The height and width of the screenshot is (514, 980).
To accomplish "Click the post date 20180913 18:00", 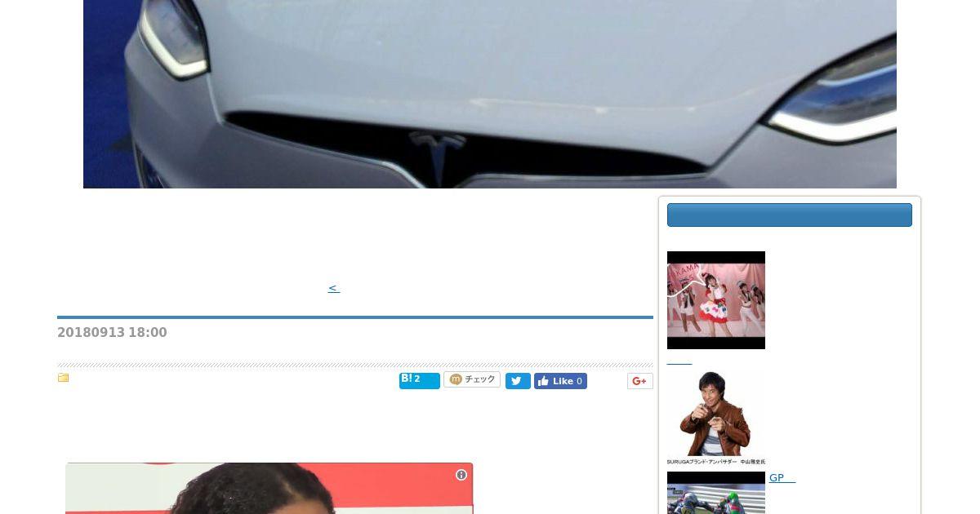I will click(x=112, y=333).
